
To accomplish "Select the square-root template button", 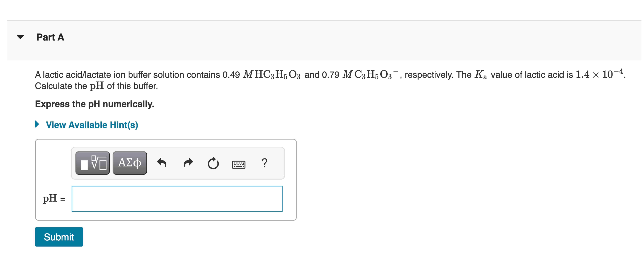I will click(93, 163).
